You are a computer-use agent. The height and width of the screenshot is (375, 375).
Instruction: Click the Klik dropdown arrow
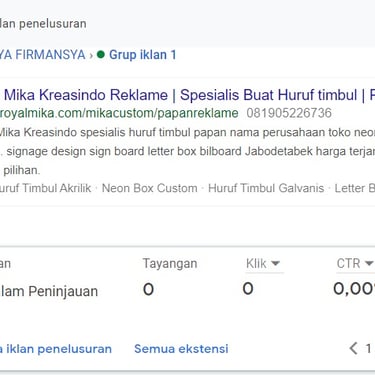275,263
